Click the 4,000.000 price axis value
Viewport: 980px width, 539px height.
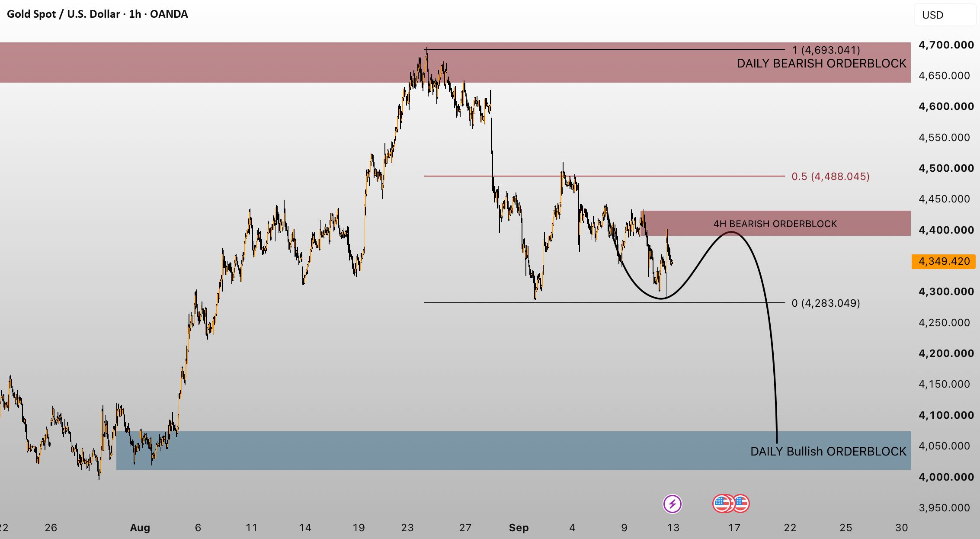click(946, 477)
